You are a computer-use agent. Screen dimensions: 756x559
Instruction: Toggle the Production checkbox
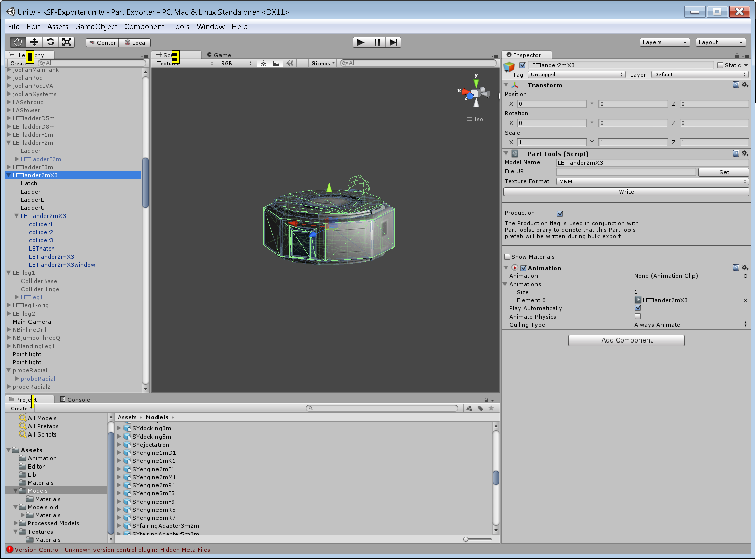click(x=560, y=213)
